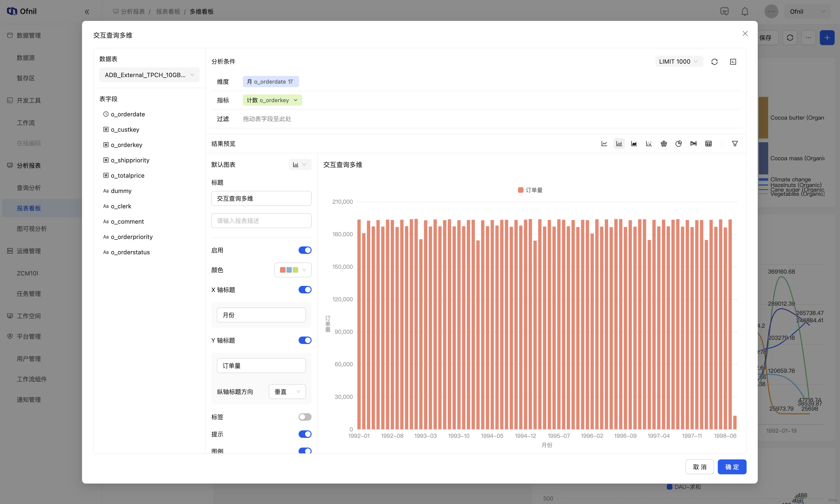
Task: Click the 取消 button
Action: point(700,467)
